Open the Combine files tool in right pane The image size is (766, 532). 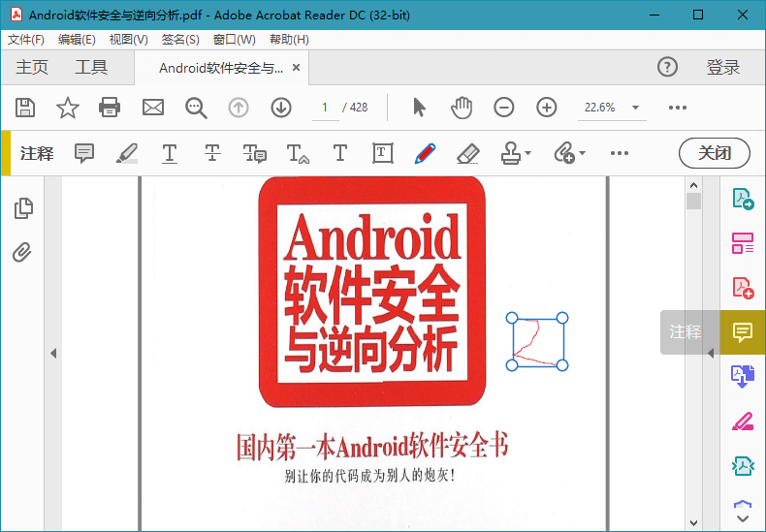tap(743, 376)
